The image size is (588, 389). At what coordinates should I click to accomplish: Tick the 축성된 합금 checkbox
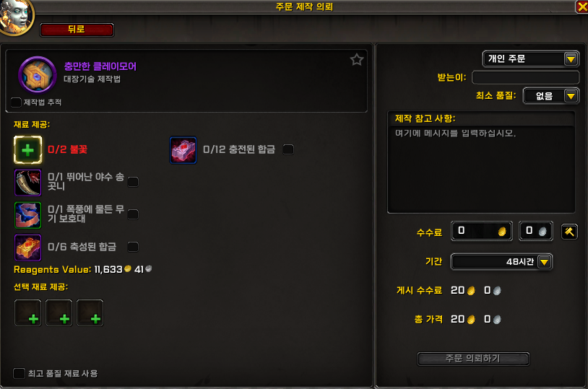tap(133, 247)
